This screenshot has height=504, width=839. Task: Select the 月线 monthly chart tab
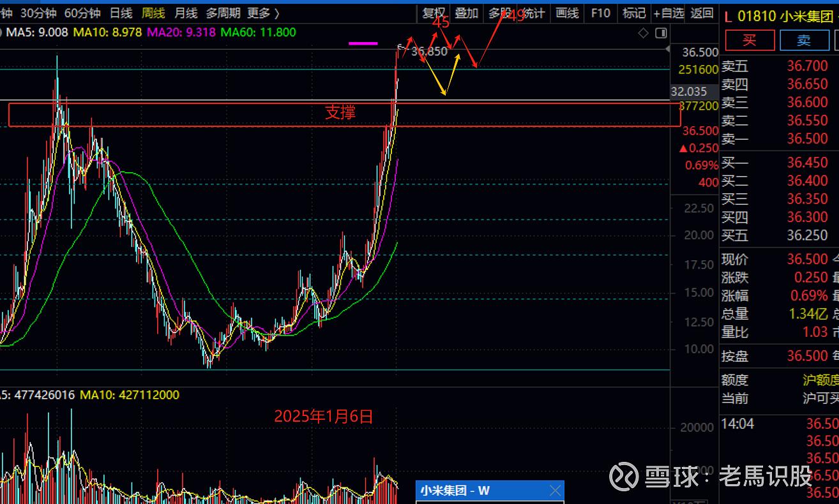186,13
